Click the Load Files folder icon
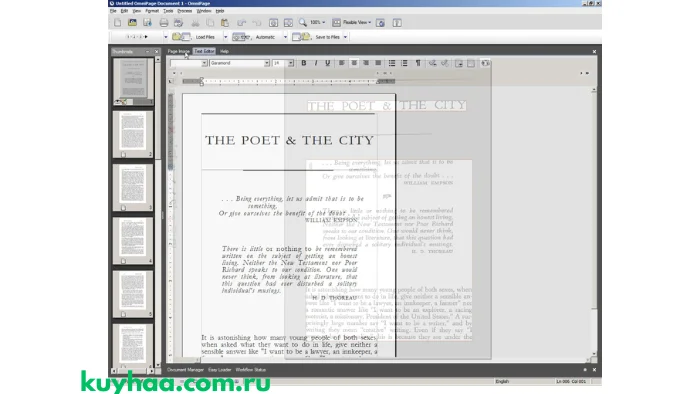The image size is (700, 394). pyautogui.click(x=181, y=37)
